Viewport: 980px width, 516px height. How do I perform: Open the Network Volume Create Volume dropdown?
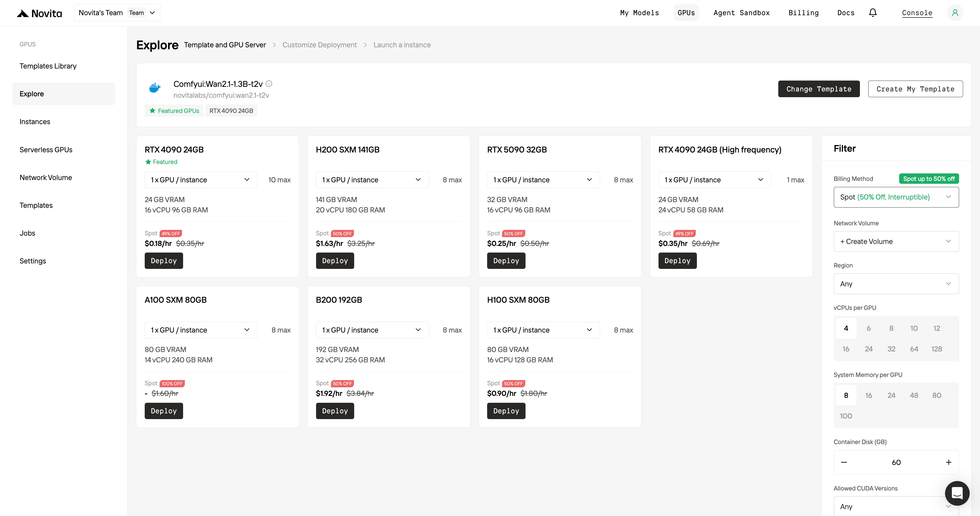coord(896,241)
